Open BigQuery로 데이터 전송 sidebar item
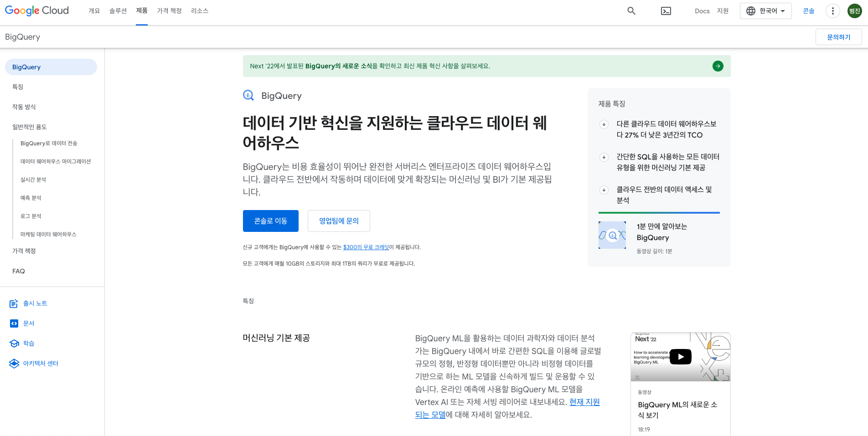This screenshot has width=868, height=436. (x=49, y=144)
